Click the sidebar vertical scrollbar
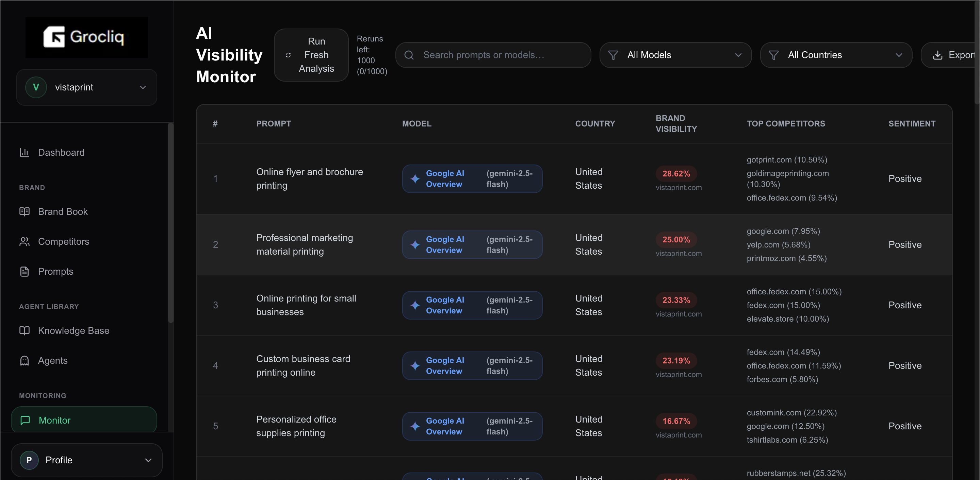The image size is (980, 480). click(x=170, y=223)
